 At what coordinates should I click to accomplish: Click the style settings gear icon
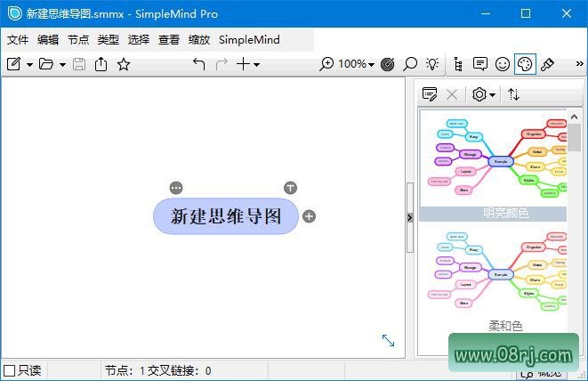pyautogui.click(x=479, y=94)
